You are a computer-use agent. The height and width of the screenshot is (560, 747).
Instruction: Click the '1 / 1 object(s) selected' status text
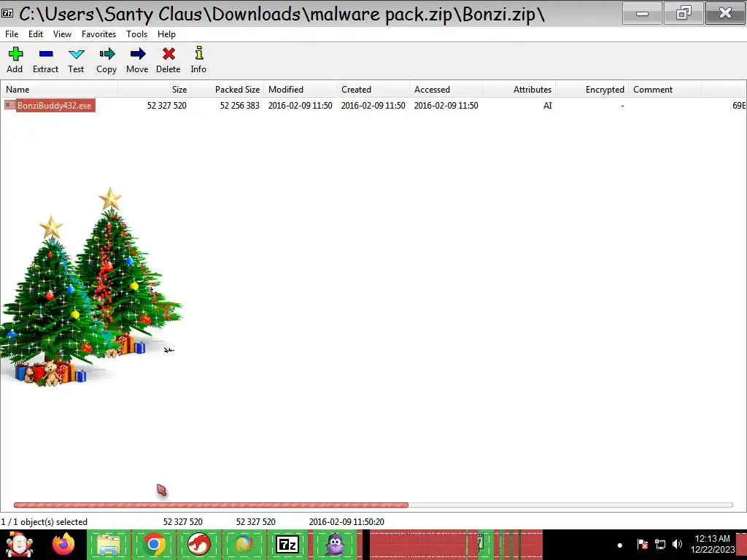click(x=44, y=522)
